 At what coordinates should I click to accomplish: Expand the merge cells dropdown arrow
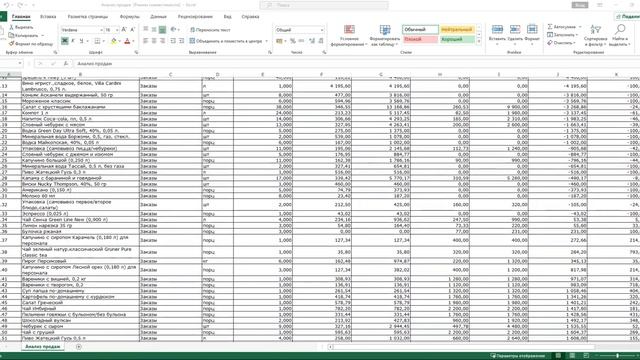[x=267, y=41]
